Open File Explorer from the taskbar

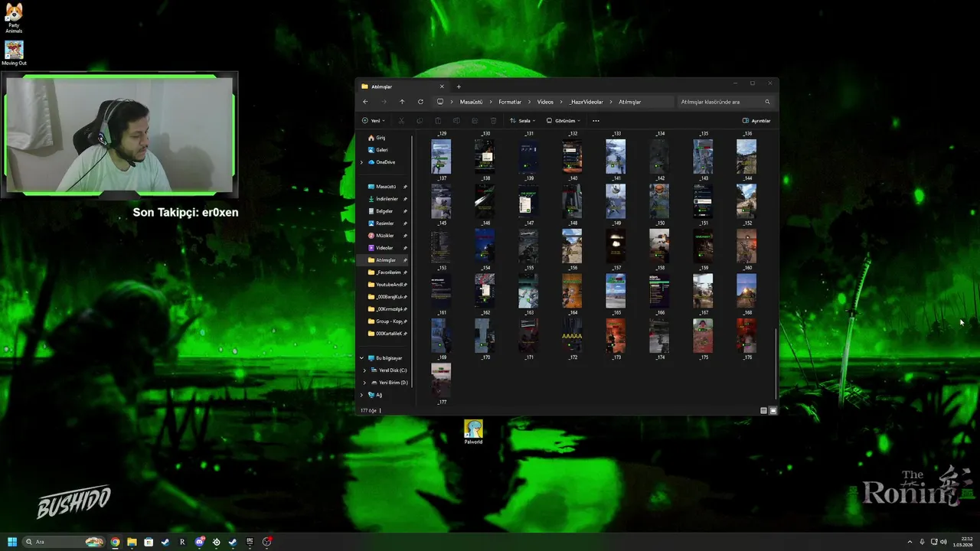[132, 542]
